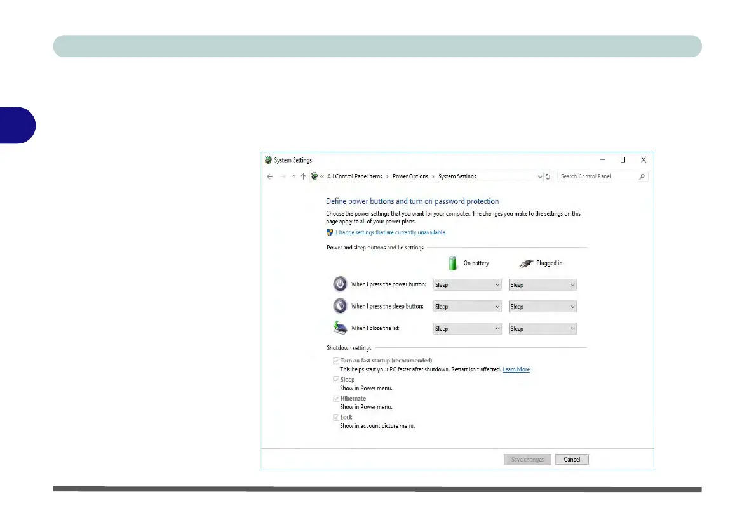Toggle Turn on fast startup checkbox
Screen dimensions: 756x532
pyautogui.click(x=336, y=361)
